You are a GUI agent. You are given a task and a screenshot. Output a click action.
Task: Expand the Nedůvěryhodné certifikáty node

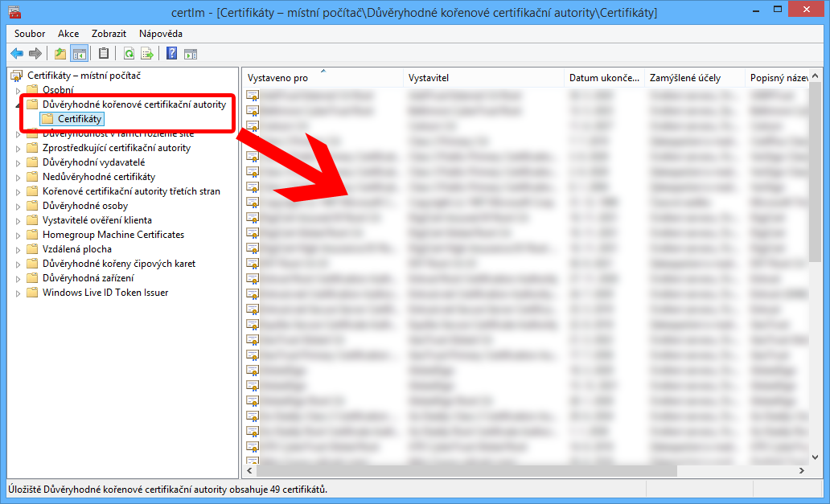click(19, 177)
